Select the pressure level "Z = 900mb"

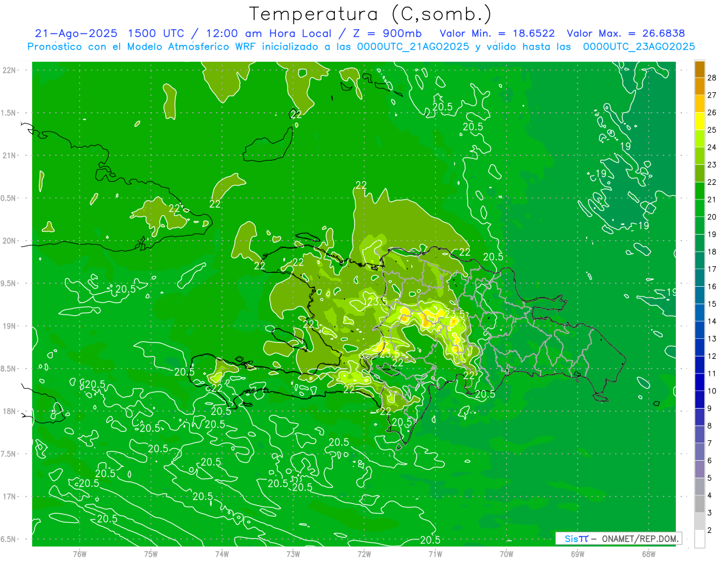tap(388, 33)
